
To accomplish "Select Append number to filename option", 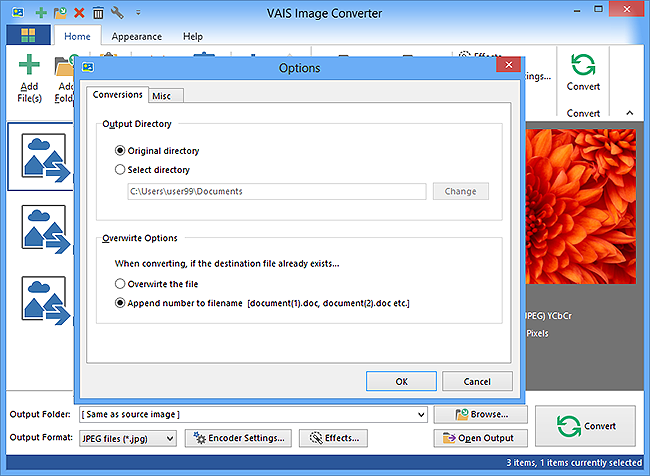I will click(262, 303).
